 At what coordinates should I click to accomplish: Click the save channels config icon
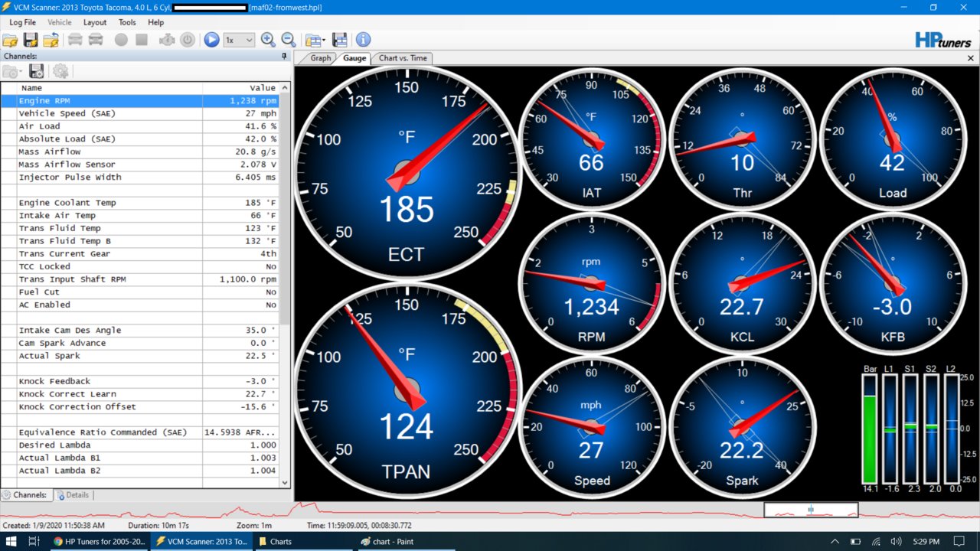pyautogui.click(x=36, y=71)
